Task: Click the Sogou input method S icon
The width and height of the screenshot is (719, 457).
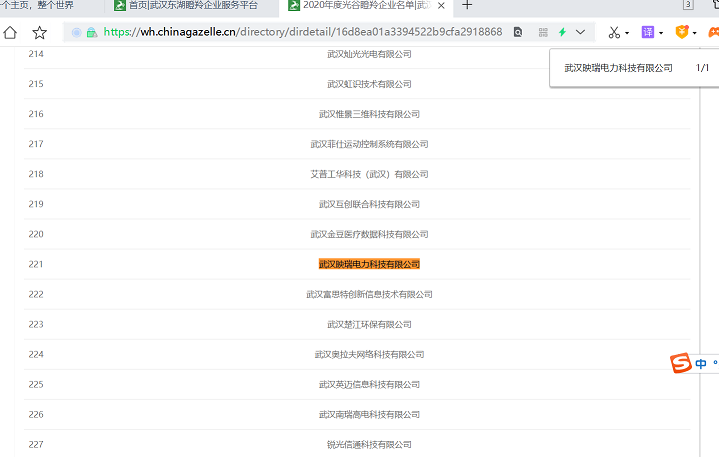Action: (x=680, y=363)
